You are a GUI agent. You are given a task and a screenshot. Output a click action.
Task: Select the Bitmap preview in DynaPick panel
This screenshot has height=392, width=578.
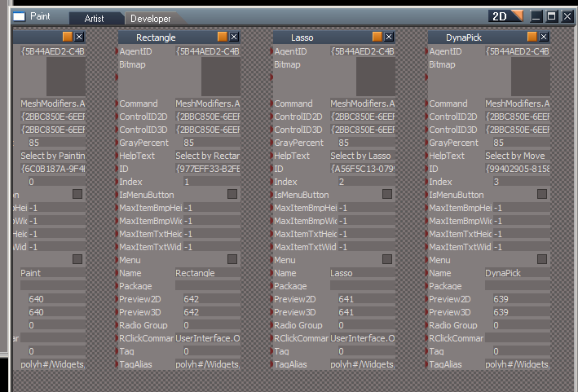[531, 77]
